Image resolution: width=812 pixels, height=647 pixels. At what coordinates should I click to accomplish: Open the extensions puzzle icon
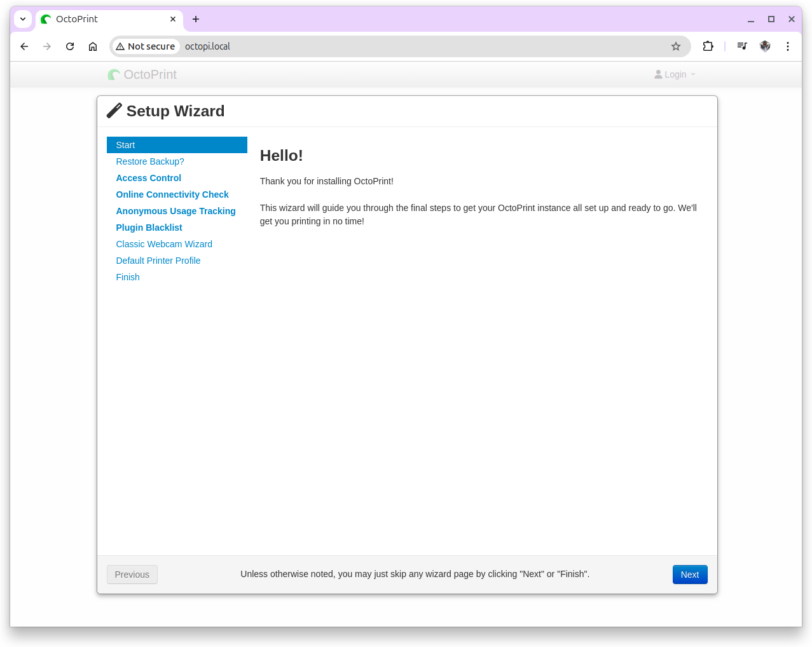[x=708, y=46]
